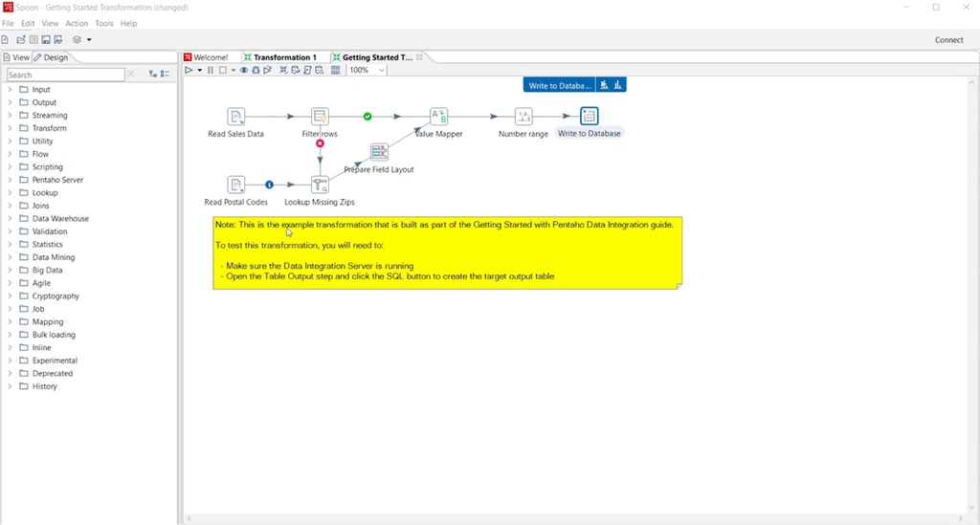This screenshot has height=525, width=980.
Task: Pause the running transformation
Action: [x=210, y=70]
